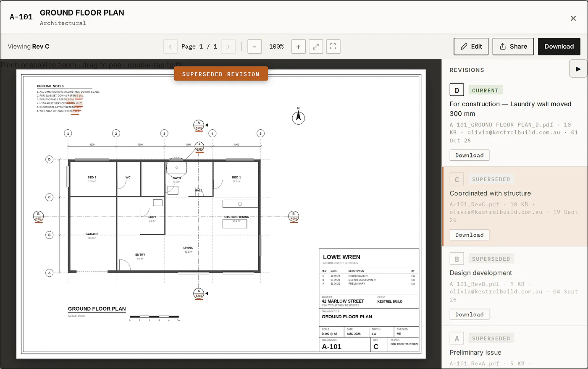
Task: Click grid bubble D on the plan
Action: 49,160
